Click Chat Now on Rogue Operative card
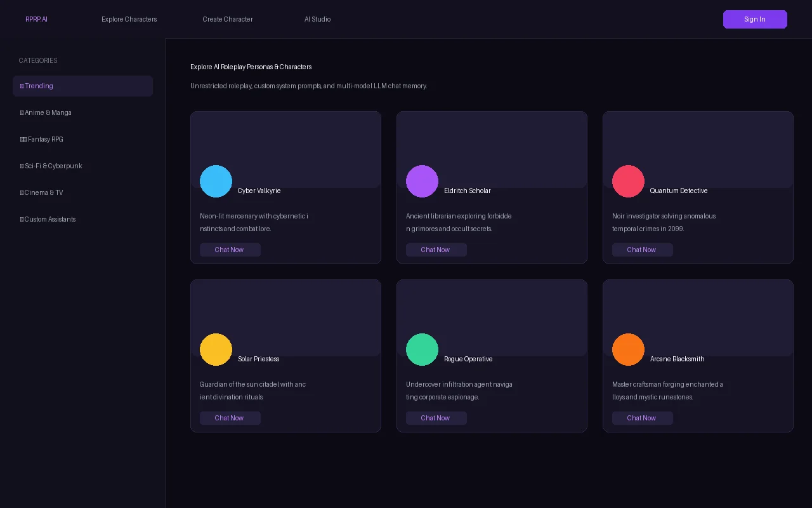Screen dimensions: 812x508 [x=436, y=418]
